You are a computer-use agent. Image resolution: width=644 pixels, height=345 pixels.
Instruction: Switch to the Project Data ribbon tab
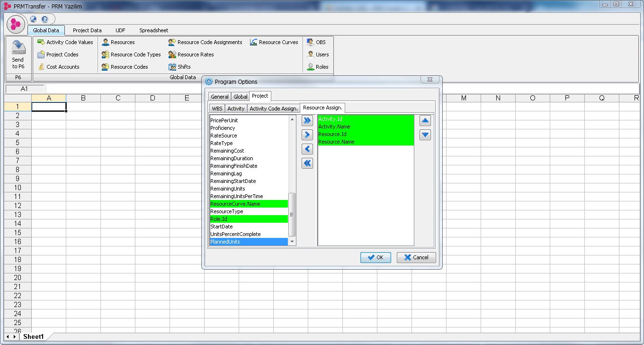[x=87, y=30]
